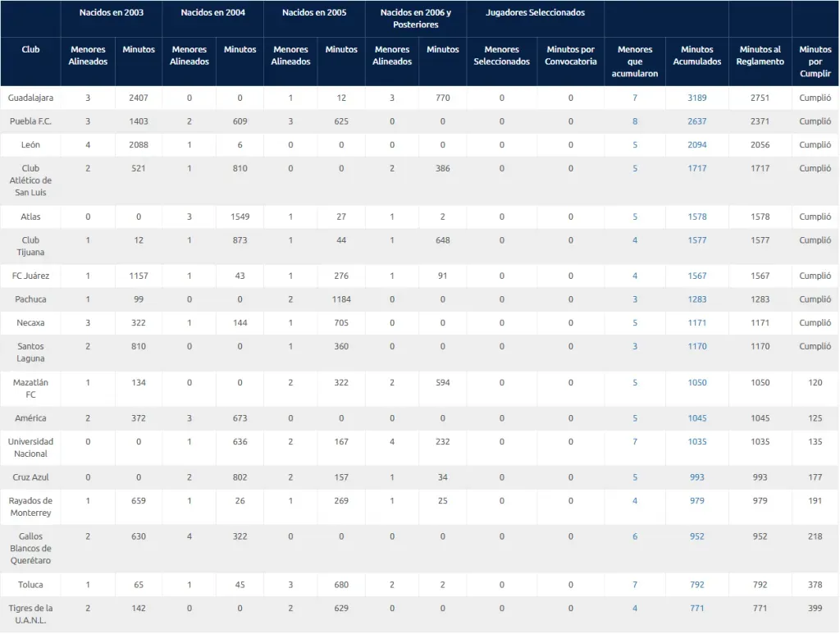Click the Minutos por Cumplir column header
840x634 pixels.
tap(815, 62)
